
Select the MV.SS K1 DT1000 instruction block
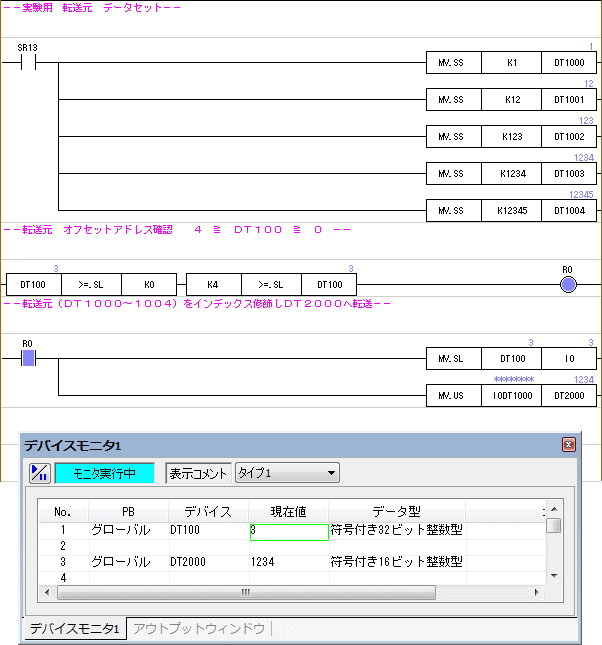[x=511, y=63]
